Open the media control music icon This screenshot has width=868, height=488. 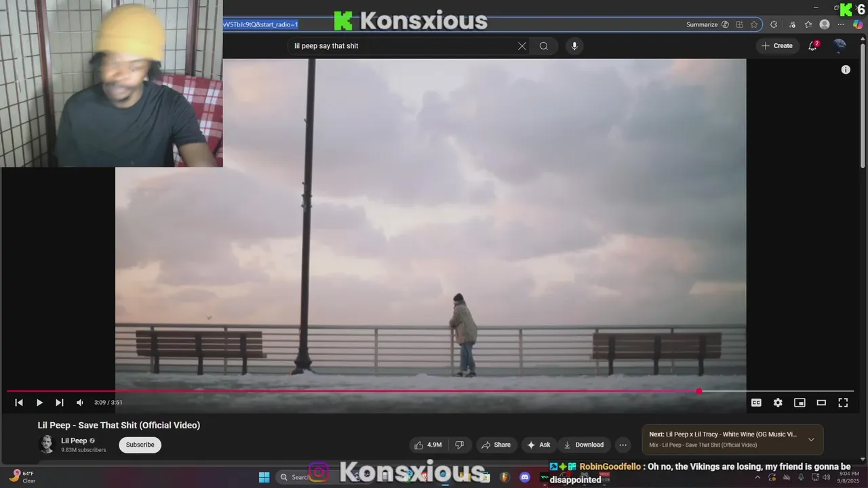tap(792, 24)
